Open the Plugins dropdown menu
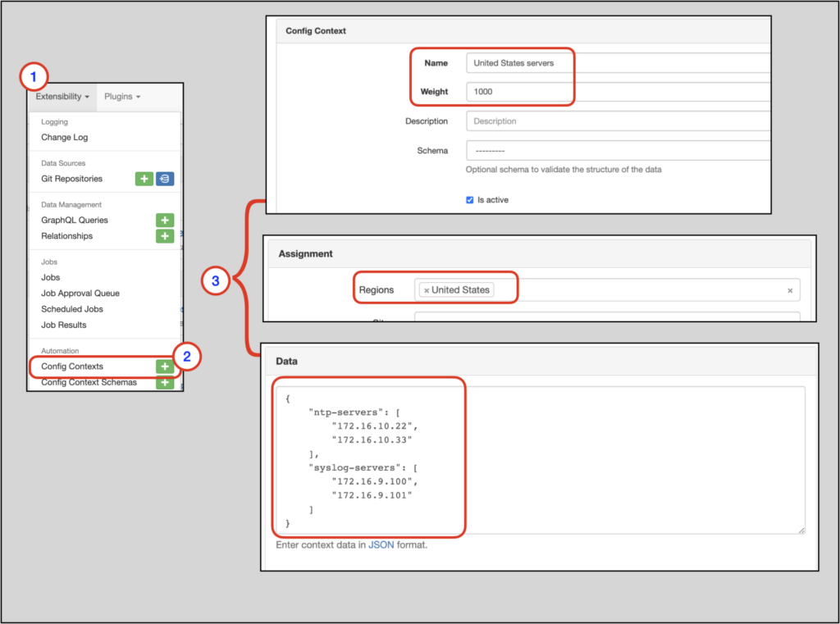The width and height of the screenshot is (840, 624). tap(121, 96)
